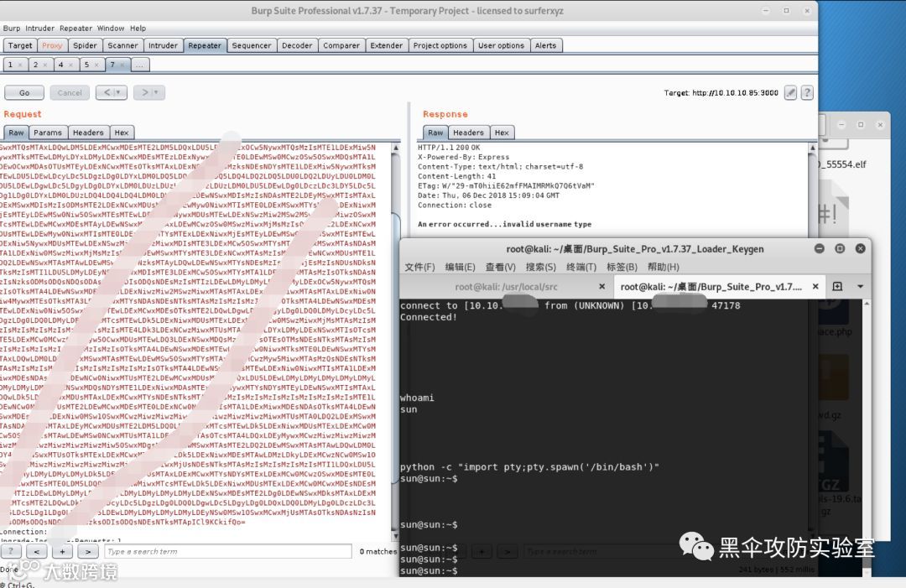Open the Decoder tab

(x=297, y=45)
